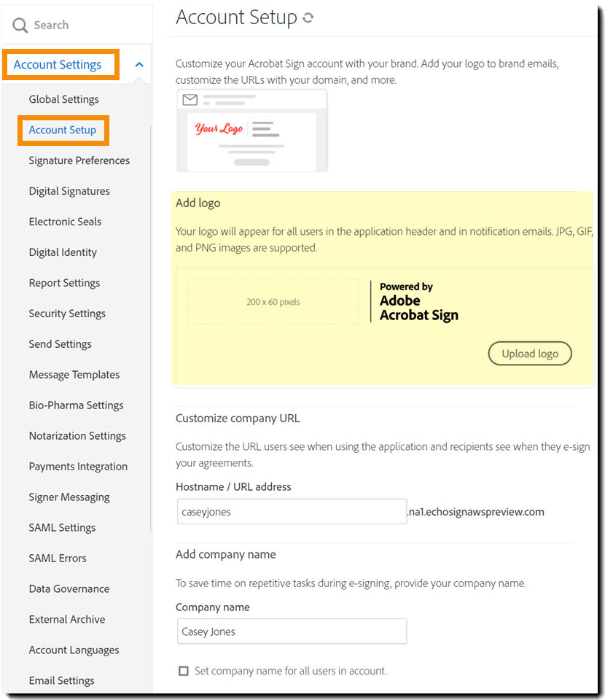Edit the Hostname URL address field

pos(292,512)
